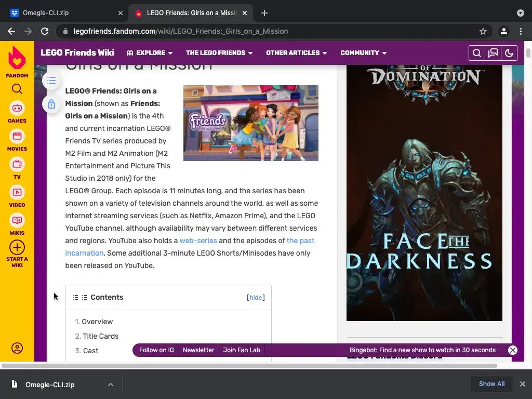Open Chrome profile icon
This screenshot has width=532, height=399.
[504, 31]
